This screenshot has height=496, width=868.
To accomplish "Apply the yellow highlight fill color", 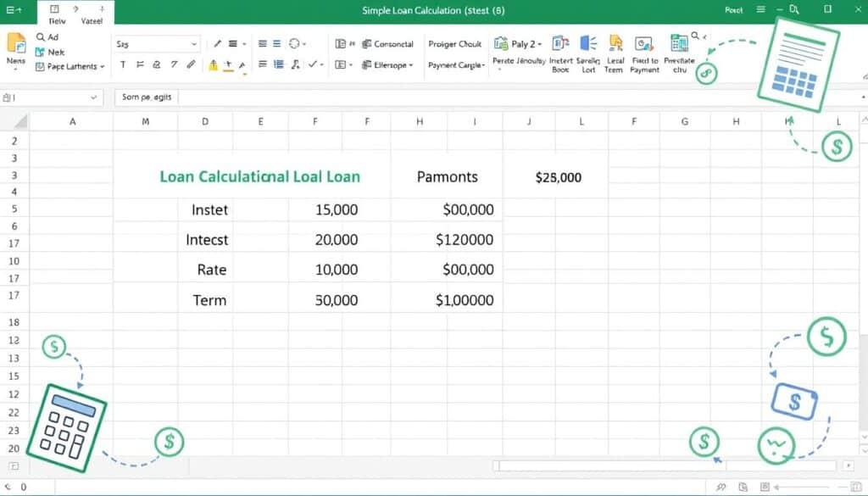I will pyautogui.click(x=213, y=65).
